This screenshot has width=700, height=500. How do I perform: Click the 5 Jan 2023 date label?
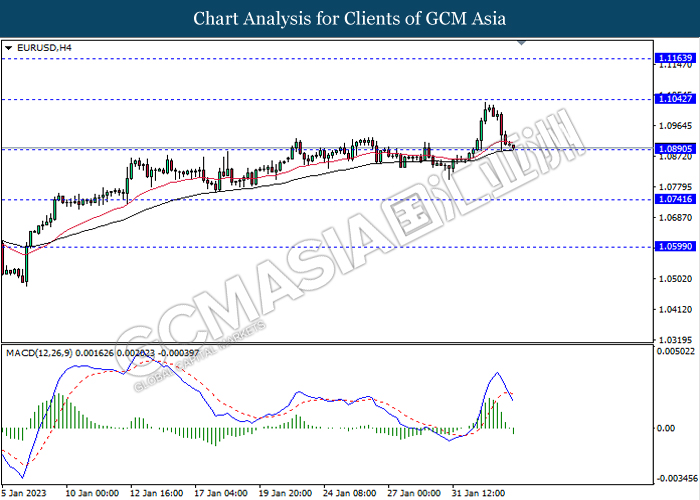click(x=25, y=493)
